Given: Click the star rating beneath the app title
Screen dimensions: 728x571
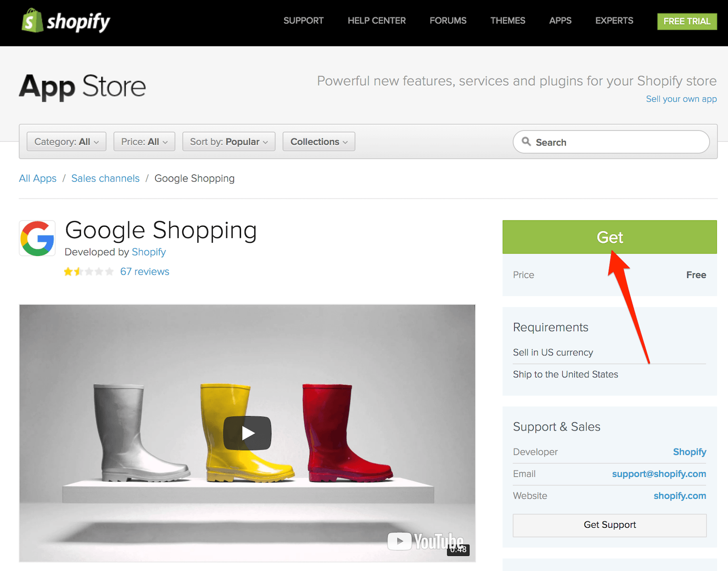Looking at the screenshot, I should pos(89,271).
